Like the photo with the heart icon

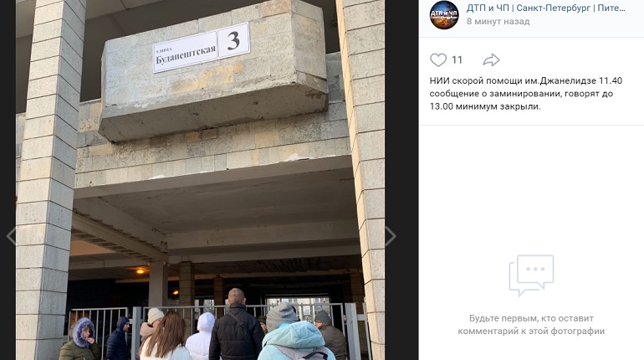[x=438, y=60]
